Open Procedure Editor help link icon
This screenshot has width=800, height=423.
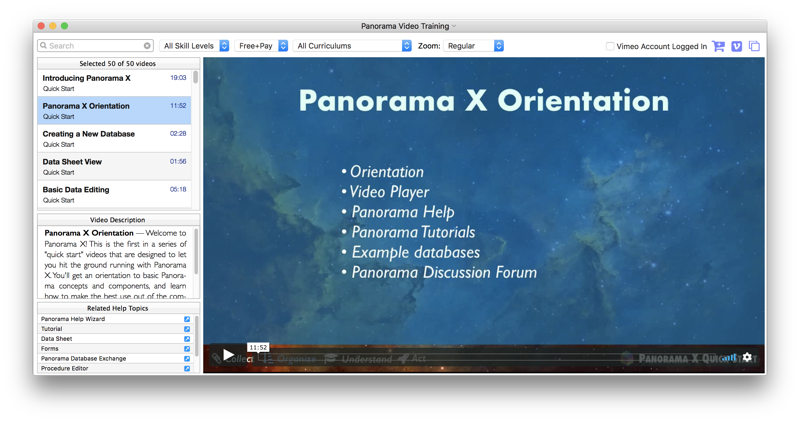coord(187,368)
